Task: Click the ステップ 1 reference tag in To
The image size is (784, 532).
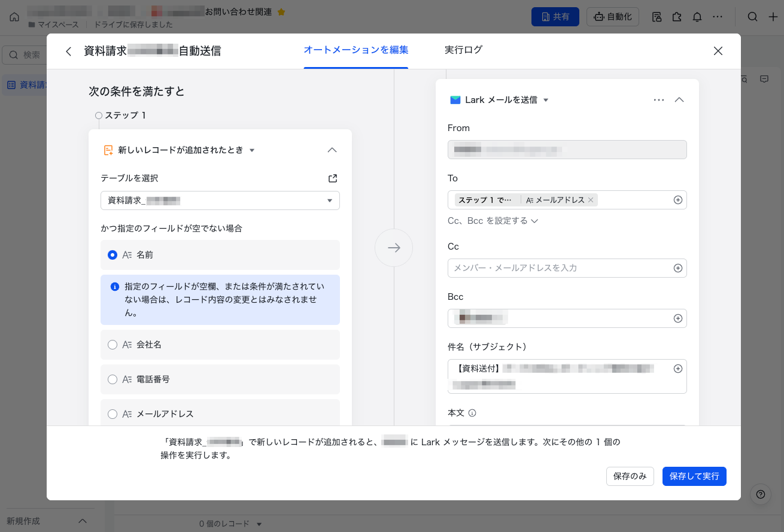Action: (485, 200)
